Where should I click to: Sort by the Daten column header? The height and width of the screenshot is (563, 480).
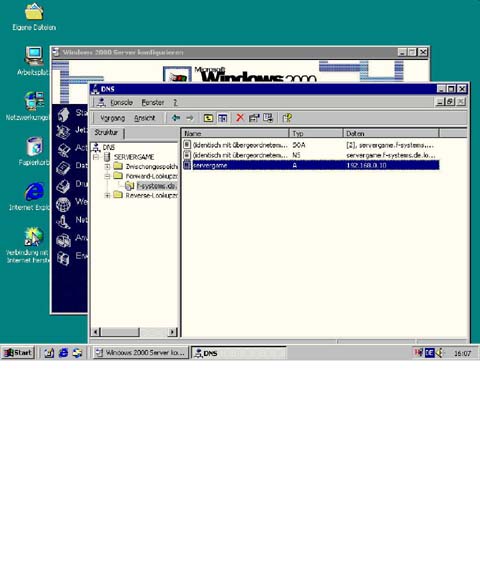(391, 133)
